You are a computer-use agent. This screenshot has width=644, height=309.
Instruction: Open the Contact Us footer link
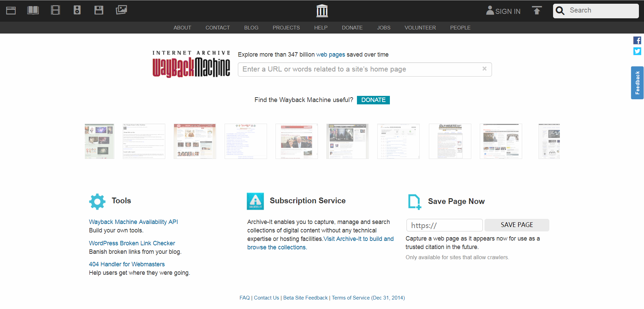tap(266, 298)
